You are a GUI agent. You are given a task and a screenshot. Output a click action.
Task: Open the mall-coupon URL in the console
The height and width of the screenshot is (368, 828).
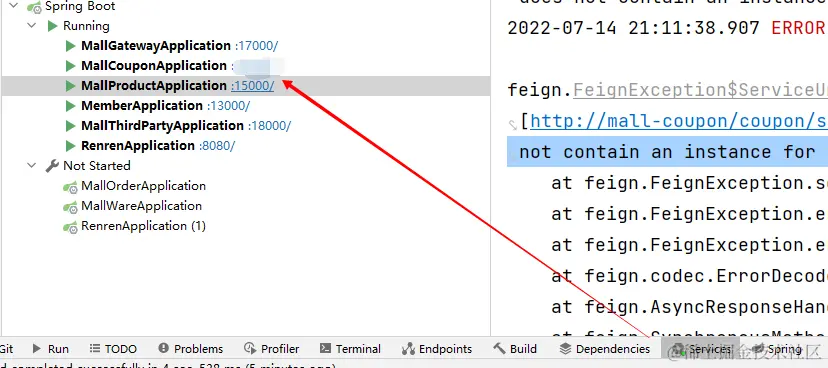click(679, 121)
